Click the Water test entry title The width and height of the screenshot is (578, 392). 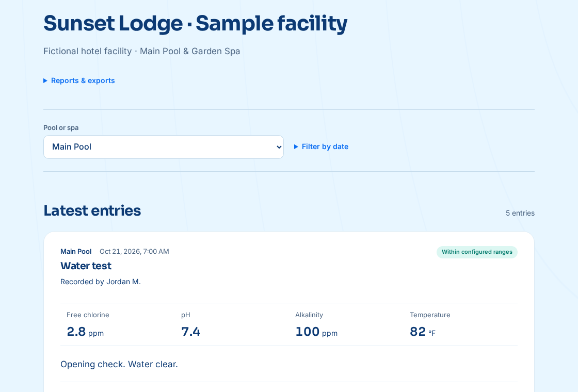click(86, 266)
